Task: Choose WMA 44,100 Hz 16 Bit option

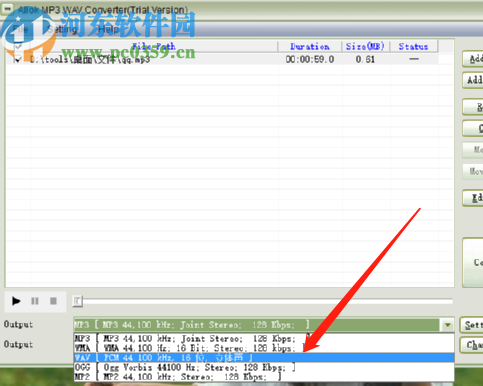Action: pos(264,348)
